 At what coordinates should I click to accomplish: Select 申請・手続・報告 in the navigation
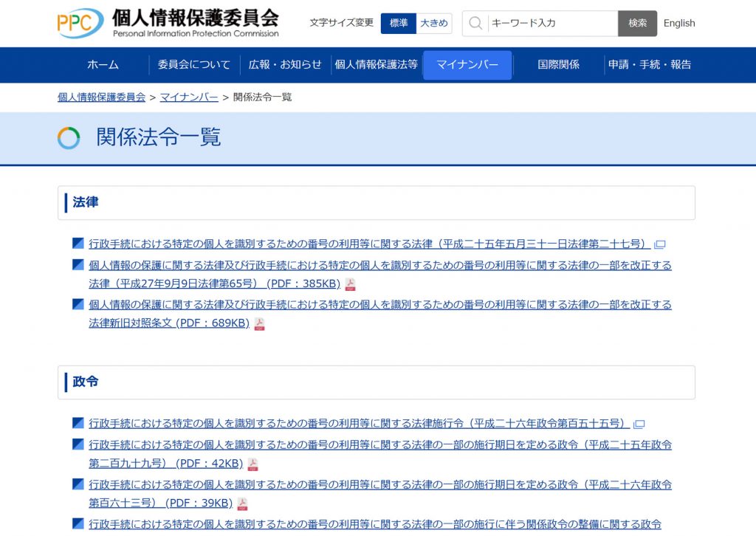(649, 65)
